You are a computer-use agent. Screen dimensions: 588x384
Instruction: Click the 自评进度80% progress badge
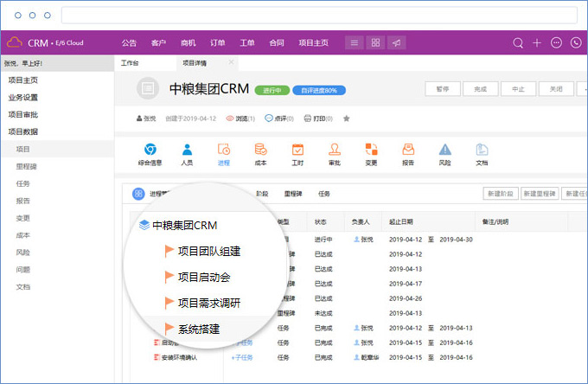pos(320,90)
